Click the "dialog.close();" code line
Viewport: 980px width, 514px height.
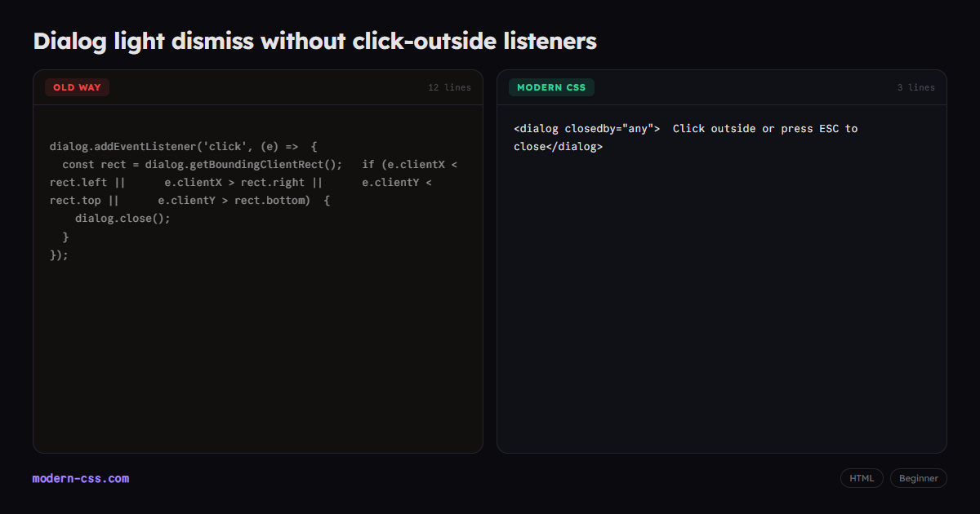pos(122,219)
